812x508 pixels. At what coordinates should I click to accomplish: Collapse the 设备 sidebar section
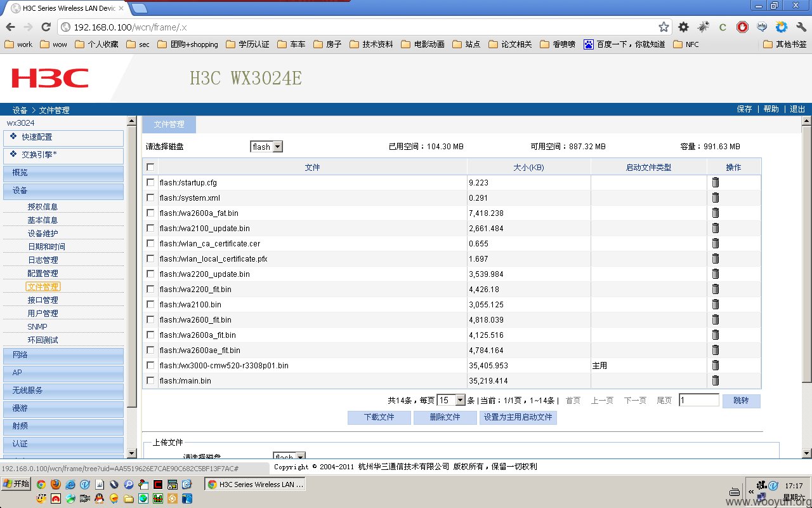(63, 190)
